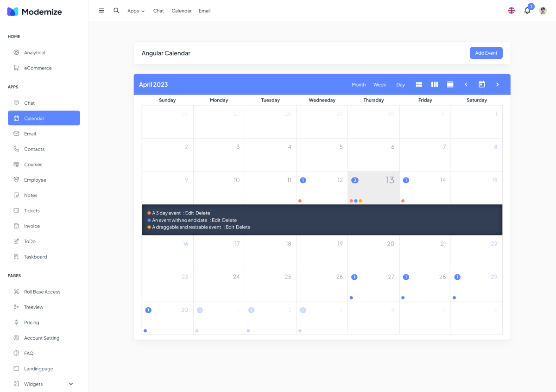556x392 pixels.
Task: Expand the Apps dropdown in top bar
Action: coord(136,11)
